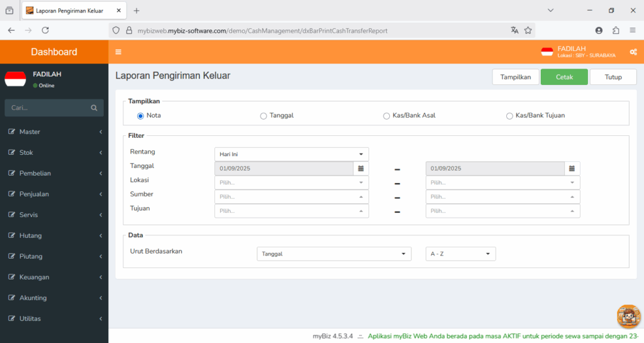Click the Indonesian flag in header
The width and height of the screenshot is (644, 343).
tap(547, 52)
